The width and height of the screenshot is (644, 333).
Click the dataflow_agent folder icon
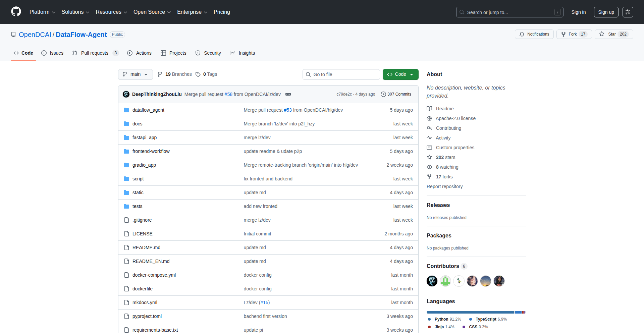pos(126,110)
